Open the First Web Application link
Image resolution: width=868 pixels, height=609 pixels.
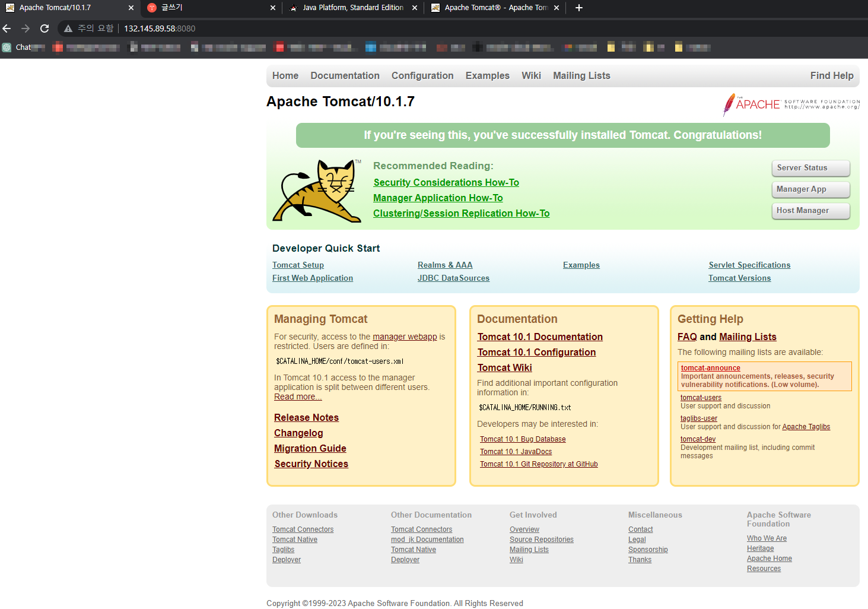pos(313,278)
